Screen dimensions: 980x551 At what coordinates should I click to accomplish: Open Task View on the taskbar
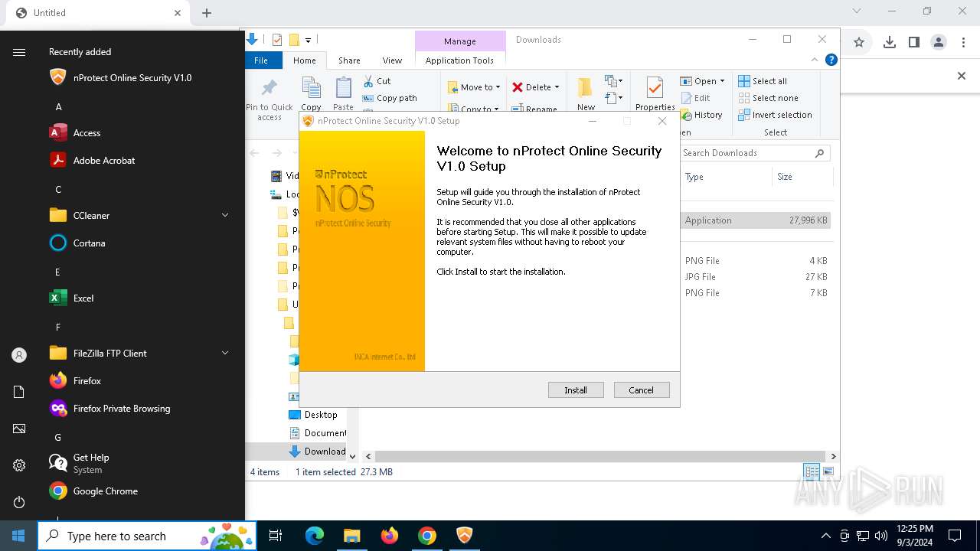click(x=276, y=536)
